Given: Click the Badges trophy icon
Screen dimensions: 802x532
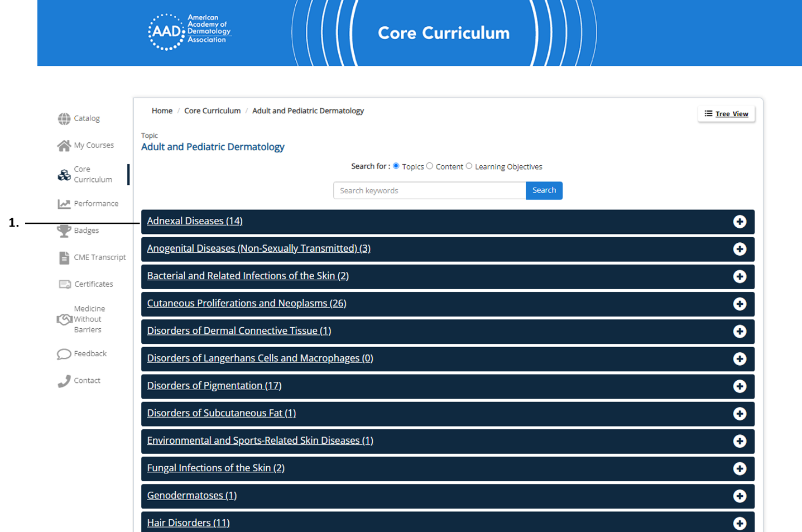Looking at the screenshot, I should [64, 231].
